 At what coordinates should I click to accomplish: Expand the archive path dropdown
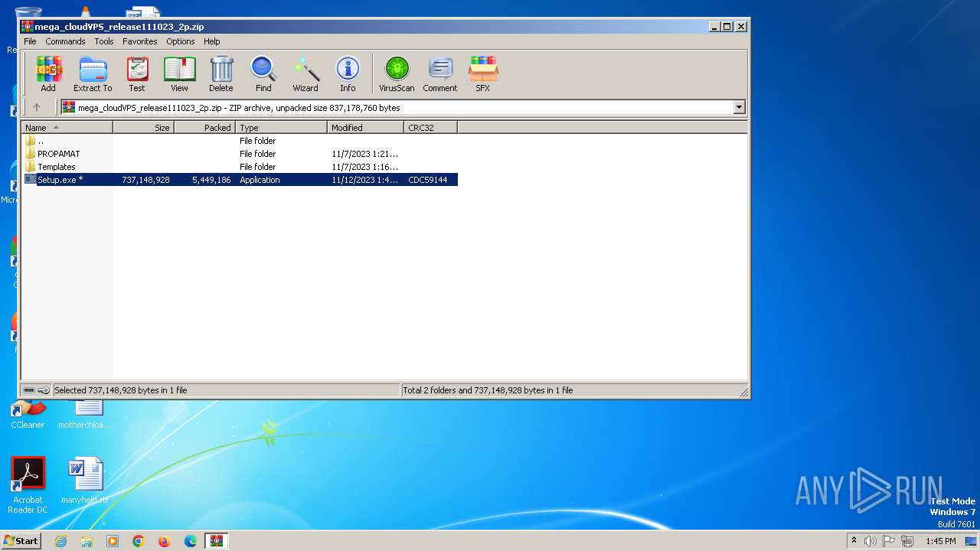click(740, 108)
